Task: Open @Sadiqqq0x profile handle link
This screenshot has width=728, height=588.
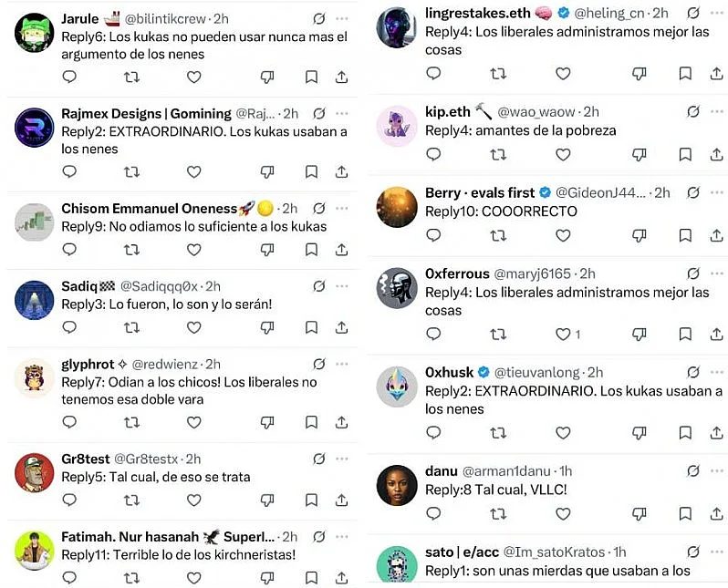Action: [x=160, y=286]
